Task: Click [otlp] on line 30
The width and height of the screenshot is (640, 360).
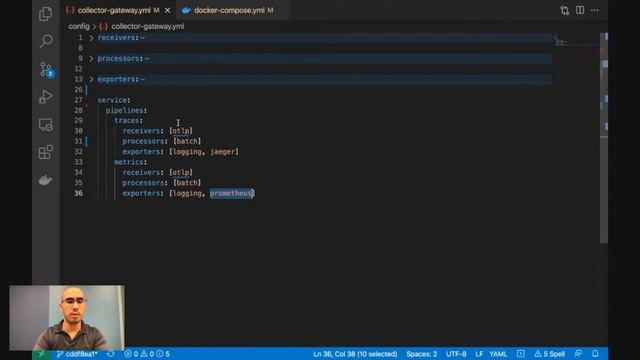Action: click(x=181, y=131)
